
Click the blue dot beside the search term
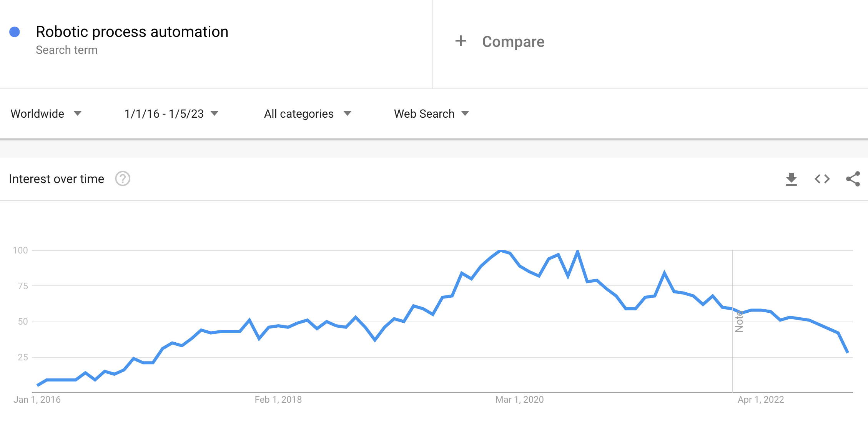pos(15,32)
